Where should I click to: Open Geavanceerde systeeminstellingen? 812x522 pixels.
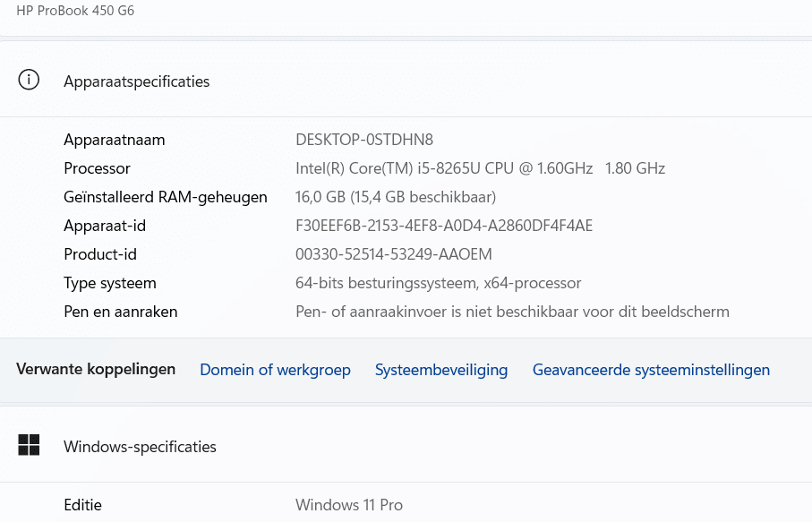651,369
